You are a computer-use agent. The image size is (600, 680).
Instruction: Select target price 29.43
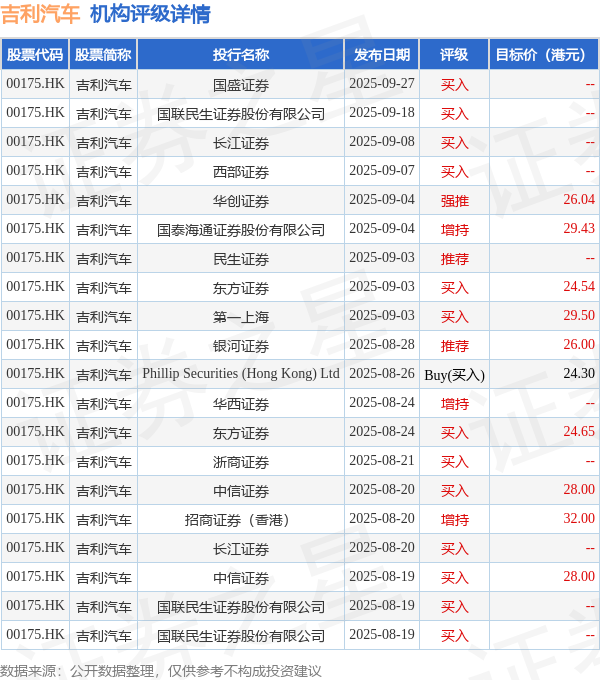(x=579, y=229)
